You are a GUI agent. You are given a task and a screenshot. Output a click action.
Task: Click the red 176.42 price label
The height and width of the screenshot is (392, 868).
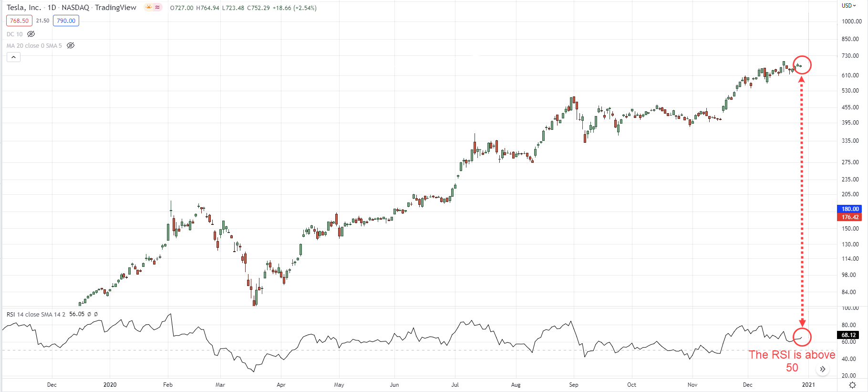point(850,217)
